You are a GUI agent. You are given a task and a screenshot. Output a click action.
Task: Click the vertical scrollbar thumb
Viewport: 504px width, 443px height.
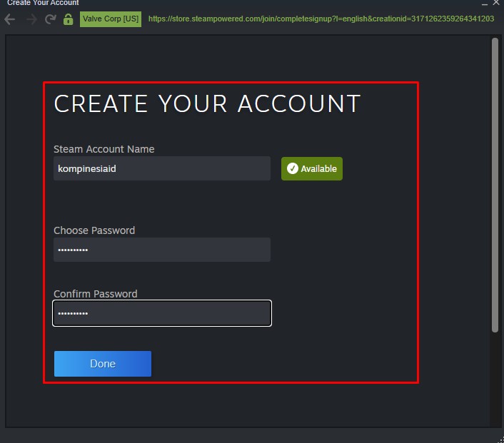coord(495,185)
